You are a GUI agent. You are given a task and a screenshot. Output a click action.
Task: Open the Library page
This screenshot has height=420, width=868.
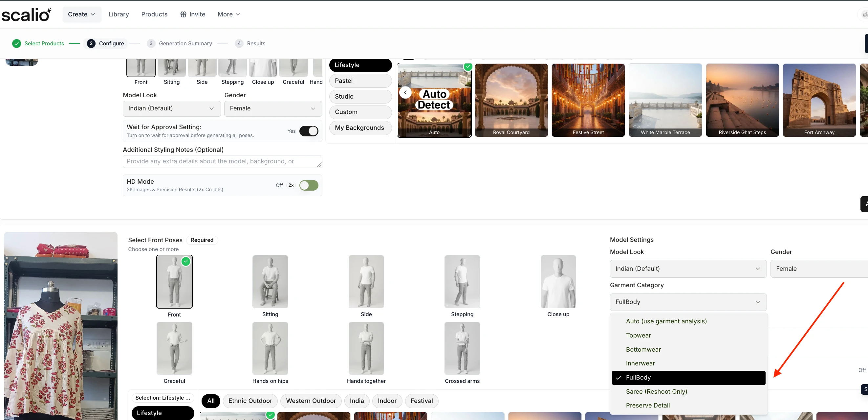pos(119,14)
